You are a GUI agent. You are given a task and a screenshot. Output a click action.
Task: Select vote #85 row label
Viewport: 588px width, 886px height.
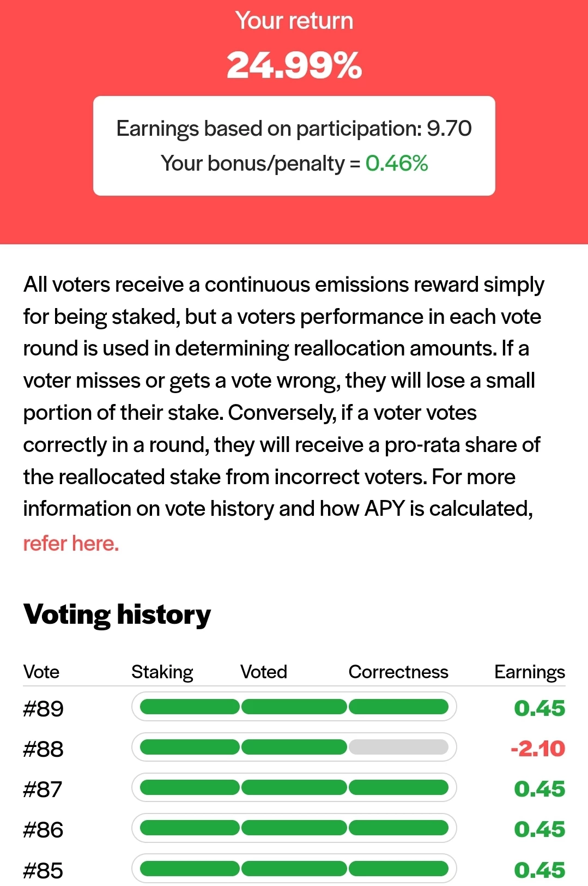click(x=43, y=871)
